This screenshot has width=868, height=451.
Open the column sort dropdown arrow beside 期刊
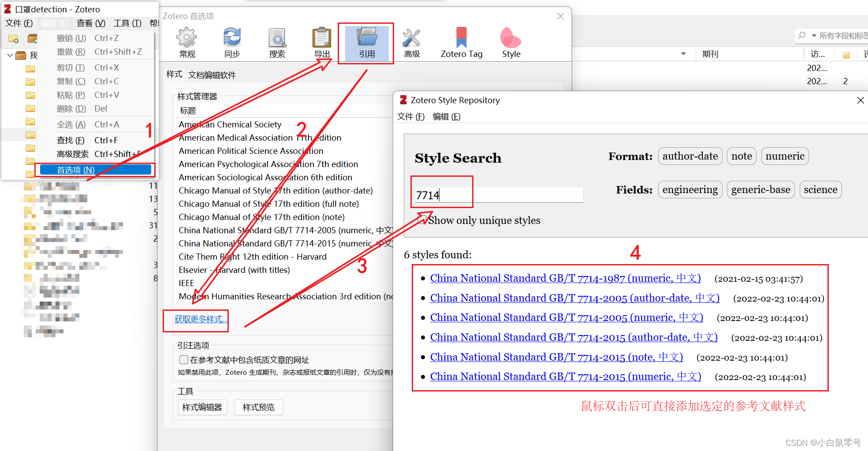coord(683,54)
